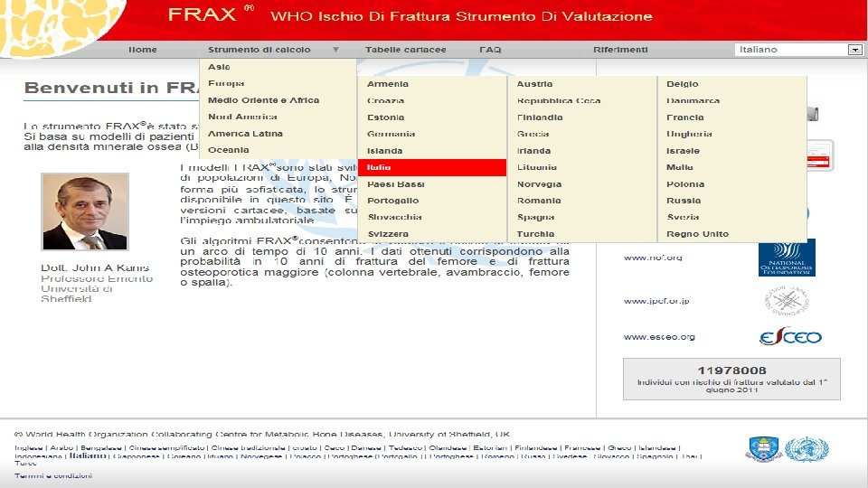Click the ESCEO logo

(790, 336)
